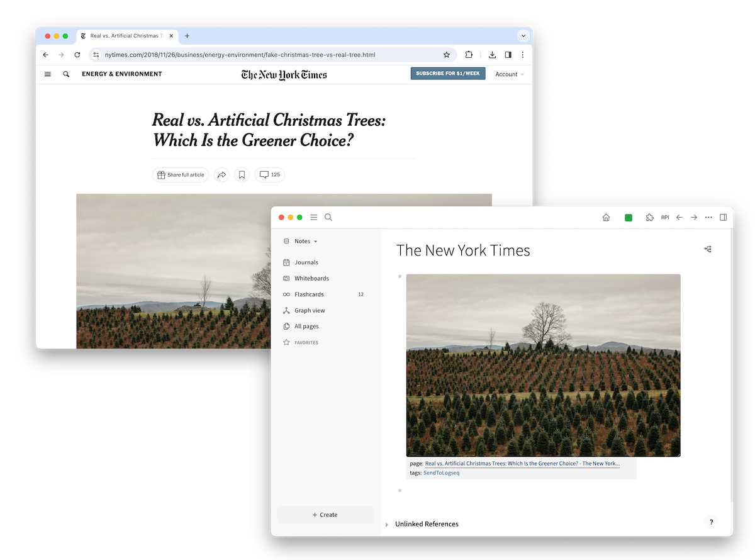
Task: Bookmark the page with the star icon
Action: click(447, 55)
